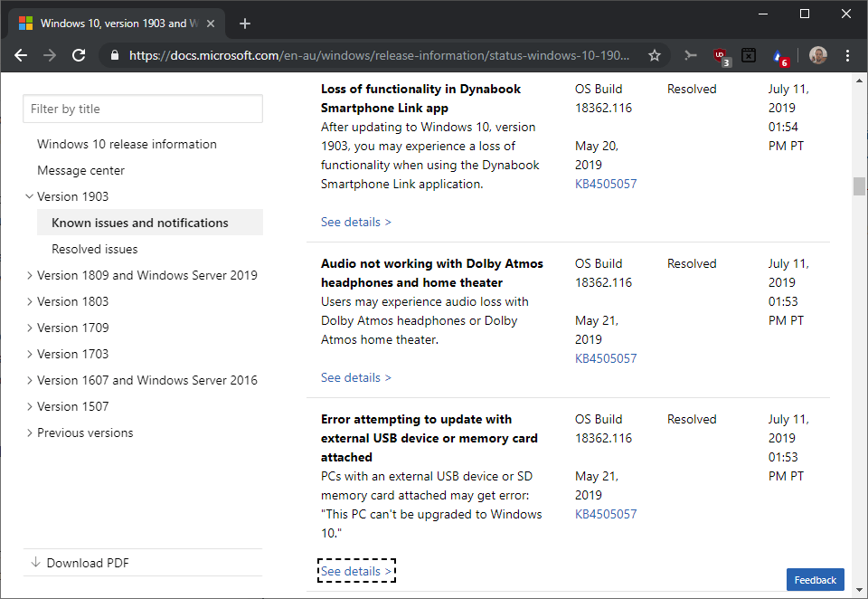Click 'May 21, 2019' in USB device row
The width and height of the screenshot is (868, 599).
click(597, 486)
